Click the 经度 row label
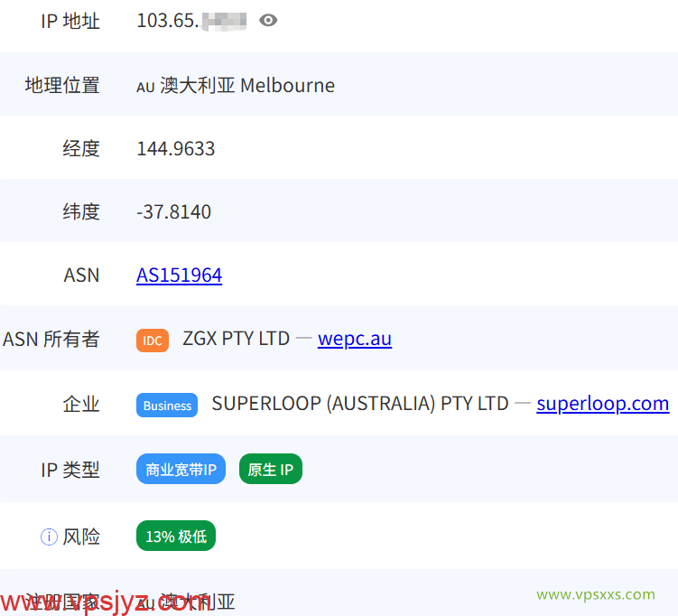678x616 pixels. (x=81, y=148)
